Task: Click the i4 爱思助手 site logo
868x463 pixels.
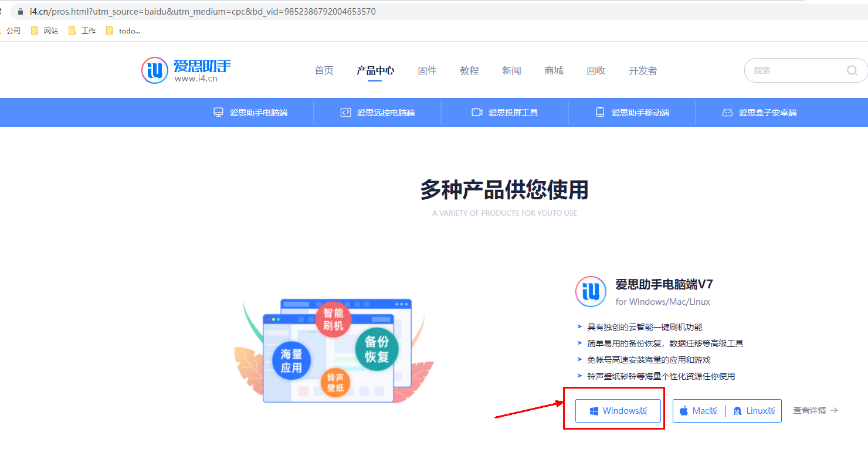Action: 186,70
